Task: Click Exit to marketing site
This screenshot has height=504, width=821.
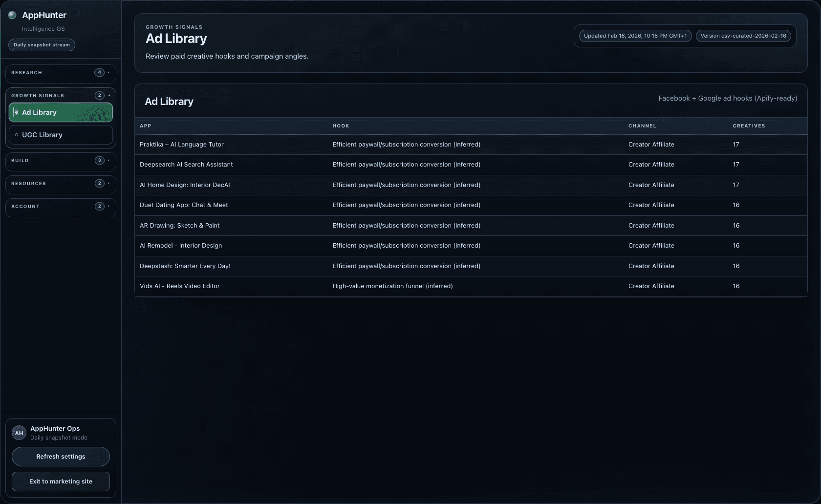Action: pyautogui.click(x=60, y=481)
